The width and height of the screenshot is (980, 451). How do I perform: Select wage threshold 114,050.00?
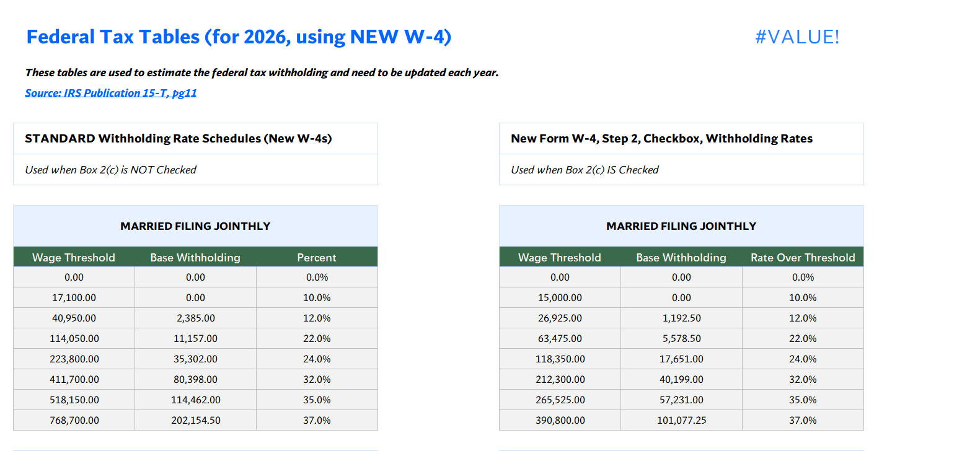[74, 338]
